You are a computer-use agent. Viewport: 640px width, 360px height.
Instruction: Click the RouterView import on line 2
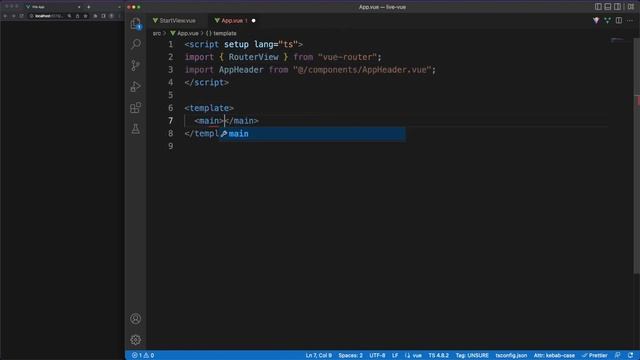[253, 57]
